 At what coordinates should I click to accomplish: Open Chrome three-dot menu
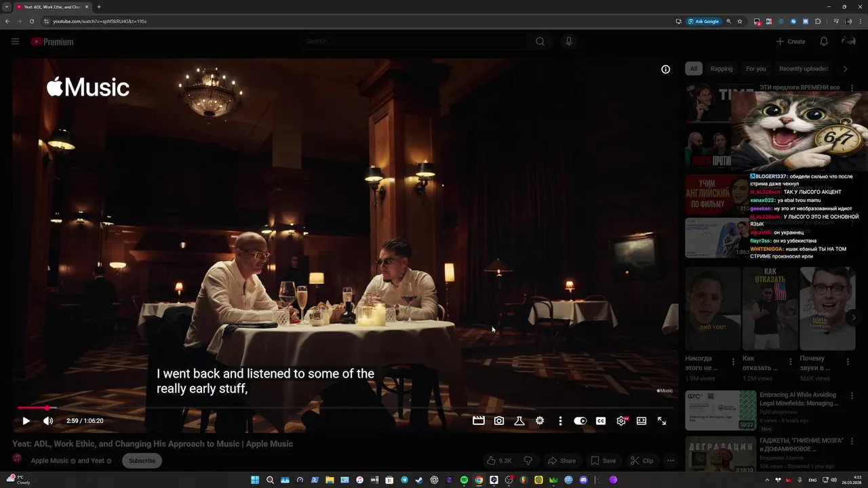coord(860,21)
